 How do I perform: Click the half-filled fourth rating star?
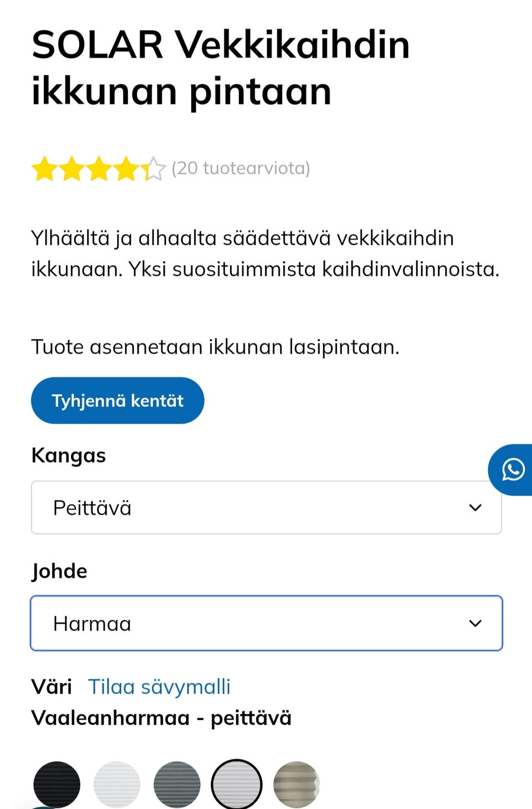click(126, 168)
